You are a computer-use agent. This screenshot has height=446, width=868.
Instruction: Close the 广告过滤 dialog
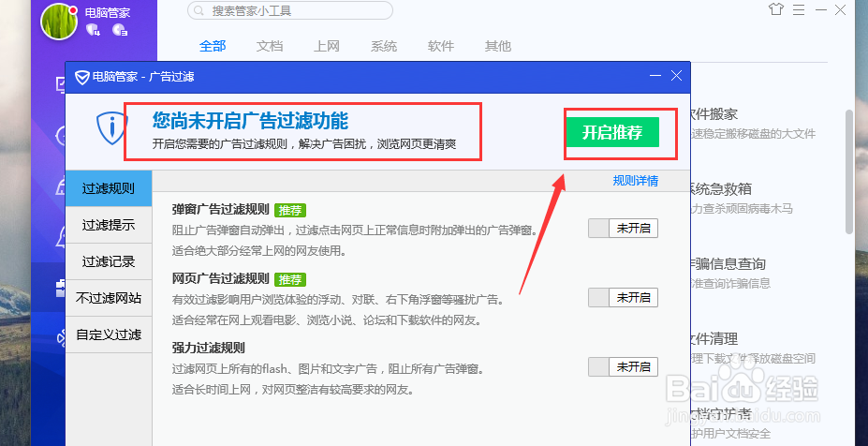point(676,76)
